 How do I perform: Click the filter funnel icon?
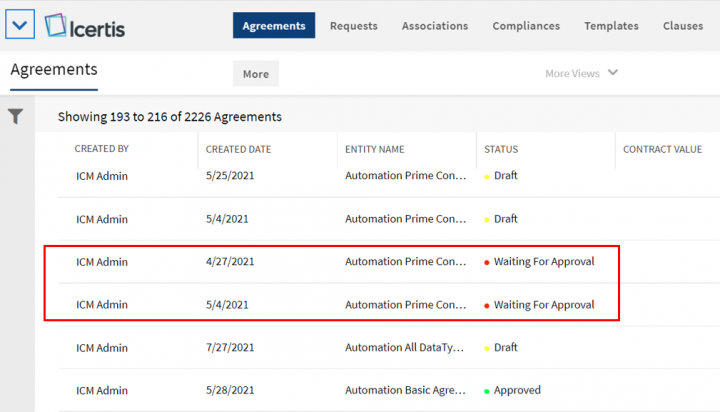coord(16,117)
